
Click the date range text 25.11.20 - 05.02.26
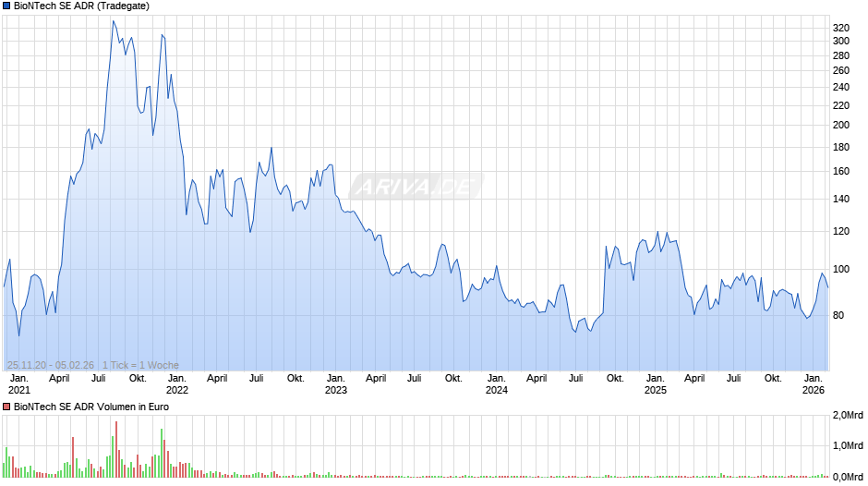point(51,365)
